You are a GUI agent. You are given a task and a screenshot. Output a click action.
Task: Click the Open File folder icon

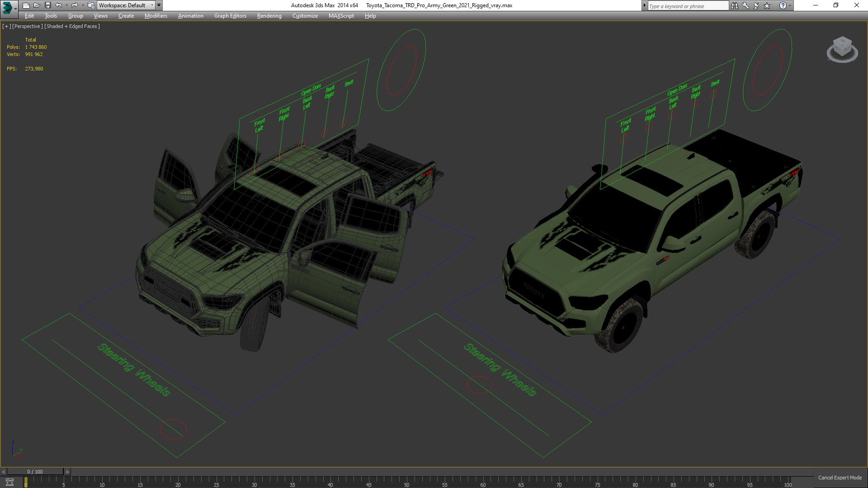pos(37,5)
